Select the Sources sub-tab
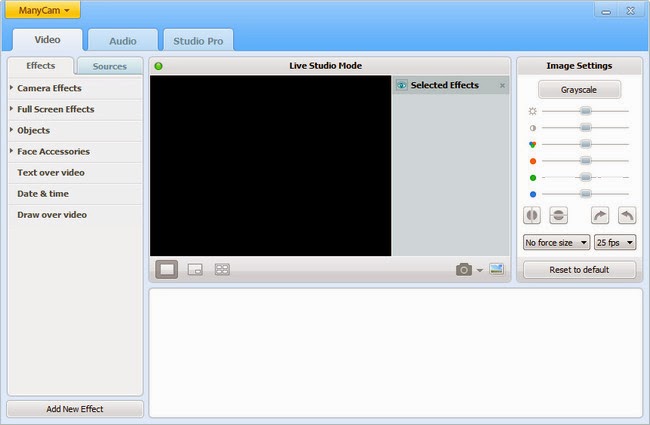Screen dimensions: 650x425 click(109, 66)
